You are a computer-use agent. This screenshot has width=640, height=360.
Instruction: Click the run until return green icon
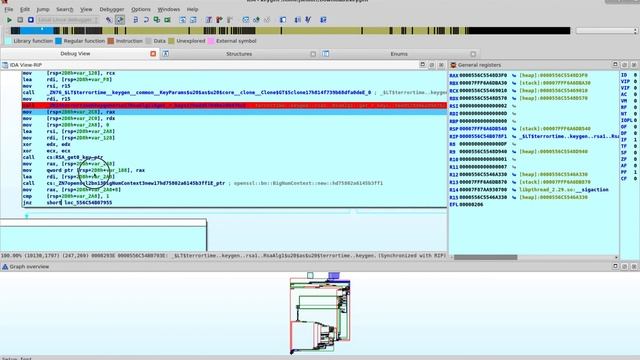tap(157, 20)
